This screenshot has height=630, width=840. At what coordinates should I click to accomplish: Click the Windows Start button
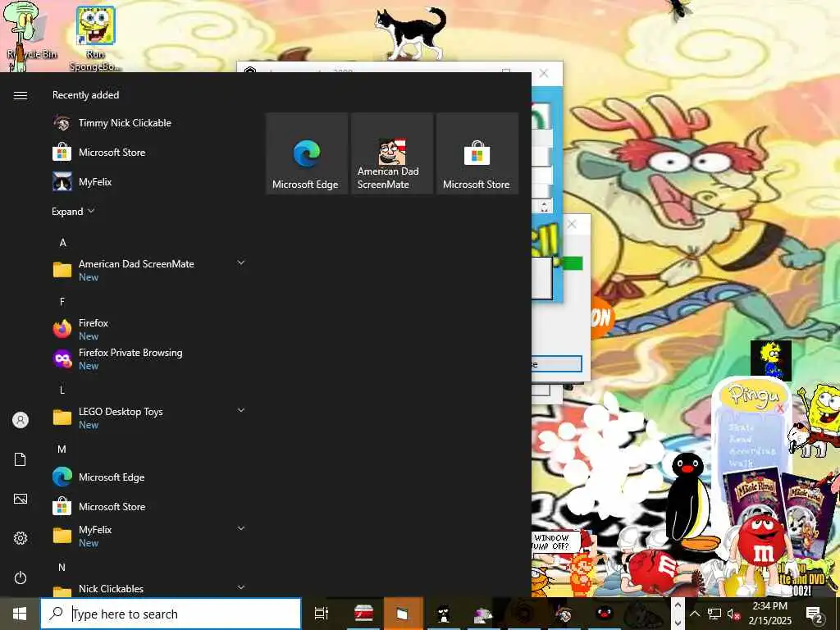(20, 614)
